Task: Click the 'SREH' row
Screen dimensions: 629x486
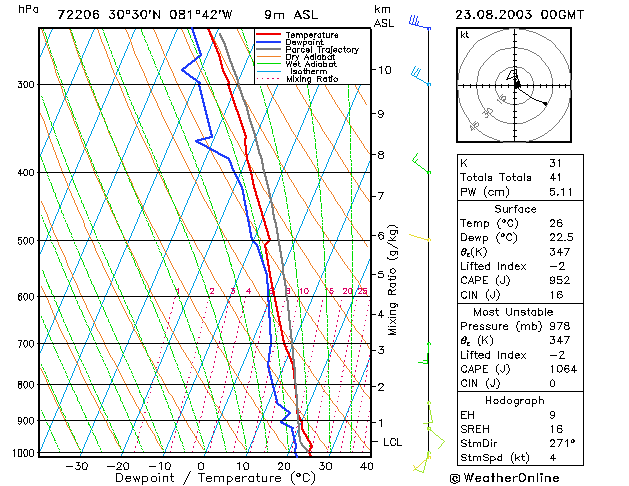Action: pos(520,429)
